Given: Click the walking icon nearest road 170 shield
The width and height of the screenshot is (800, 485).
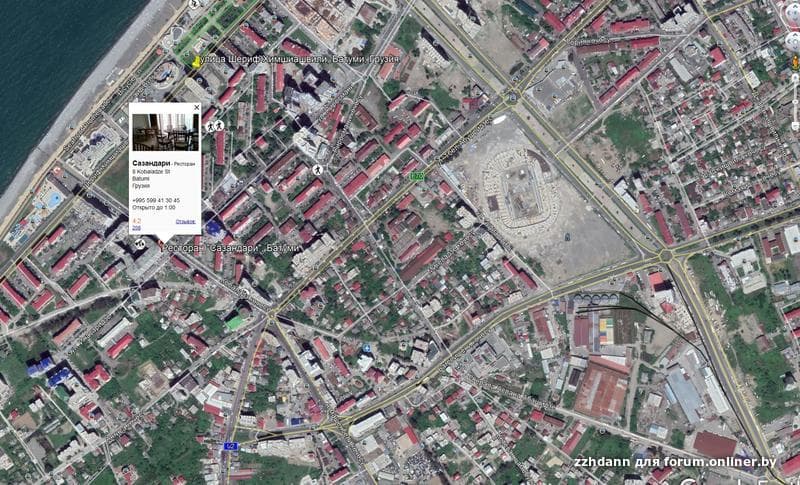Looking at the screenshot, I should pos(318,169).
